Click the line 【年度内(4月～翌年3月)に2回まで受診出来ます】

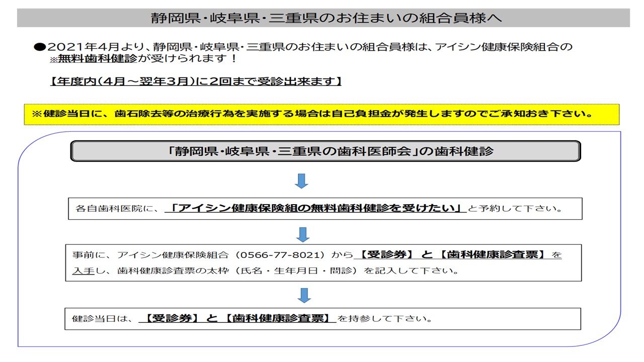click(x=195, y=81)
